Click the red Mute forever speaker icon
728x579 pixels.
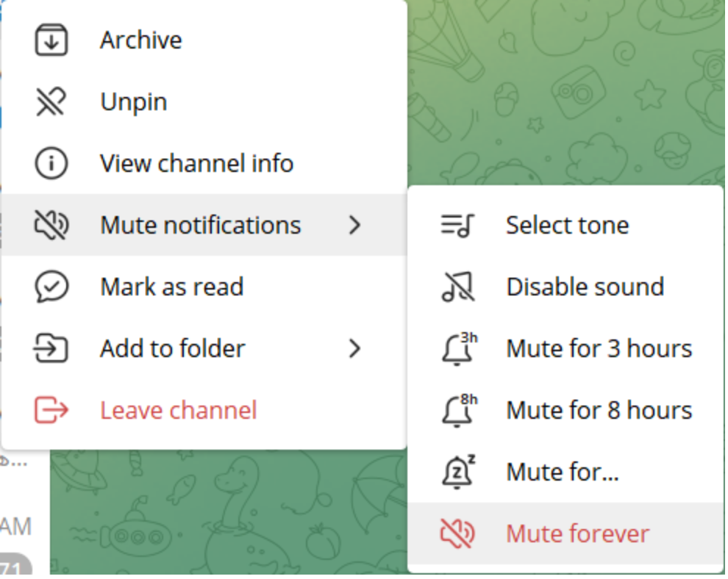coord(457,533)
